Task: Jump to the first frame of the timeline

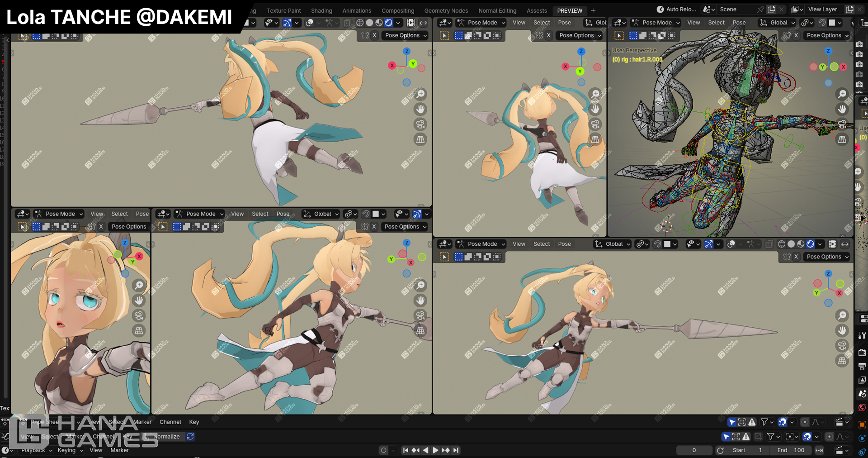Action: click(x=406, y=450)
